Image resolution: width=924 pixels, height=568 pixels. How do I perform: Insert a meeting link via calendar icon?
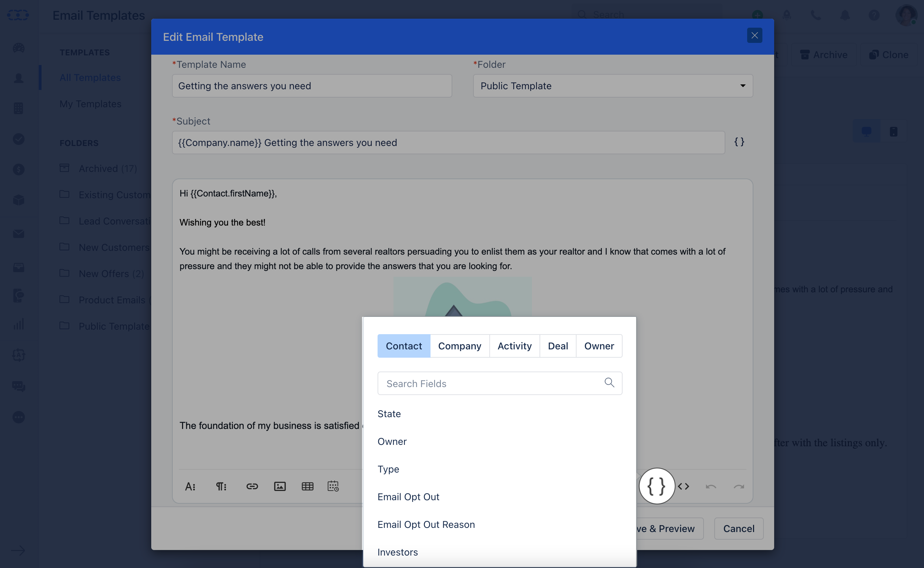tap(333, 486)
